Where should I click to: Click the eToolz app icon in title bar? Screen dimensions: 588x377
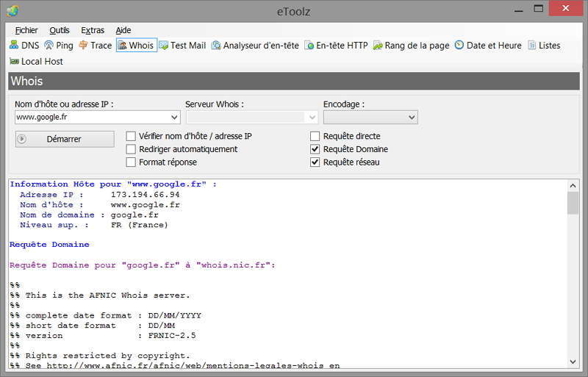(12, 11)
